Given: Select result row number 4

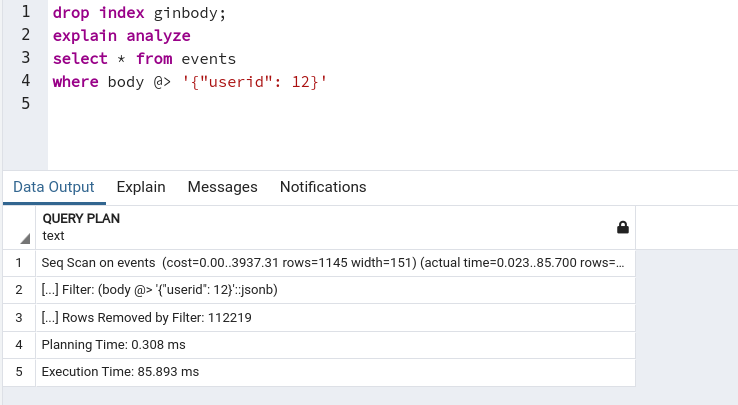Looking at the screenshot, I should (19, 344).
